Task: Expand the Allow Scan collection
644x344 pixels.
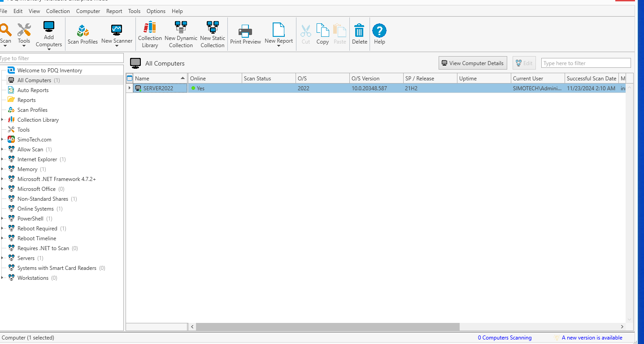Action: (x=2, y=150)
